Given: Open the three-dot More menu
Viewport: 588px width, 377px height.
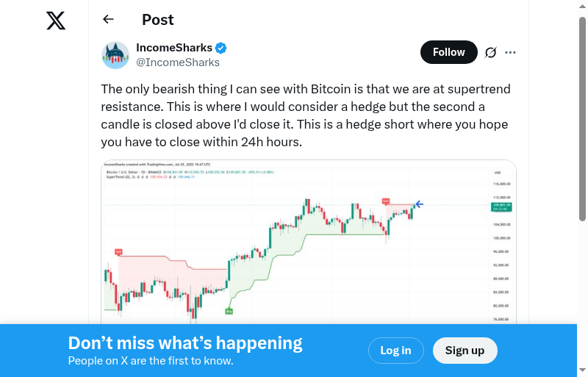Looking at the screenshot, I should click(x=511, y=52).
